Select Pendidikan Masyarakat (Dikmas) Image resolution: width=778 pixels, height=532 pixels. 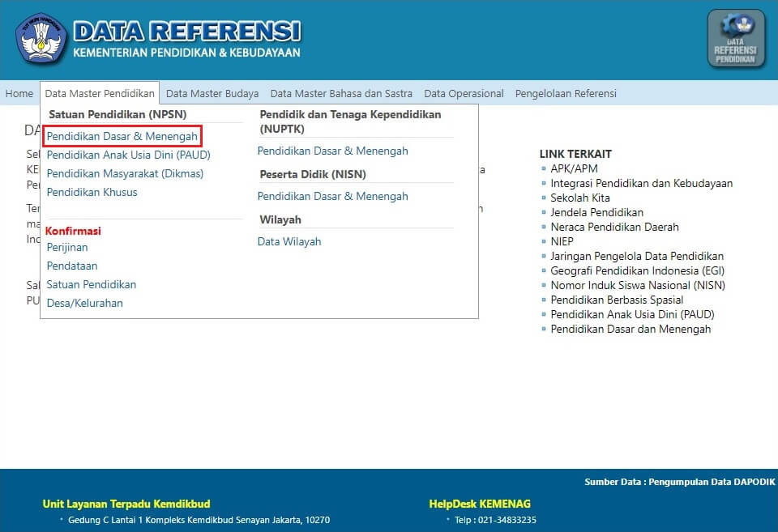(x=124, y=173)
